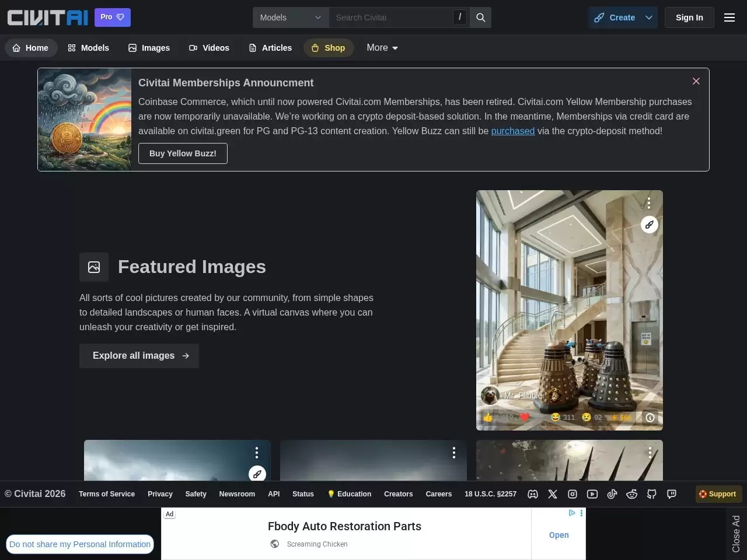Click the Reddit footer icon
Screen dimensions: 747x560
(632, 494)
